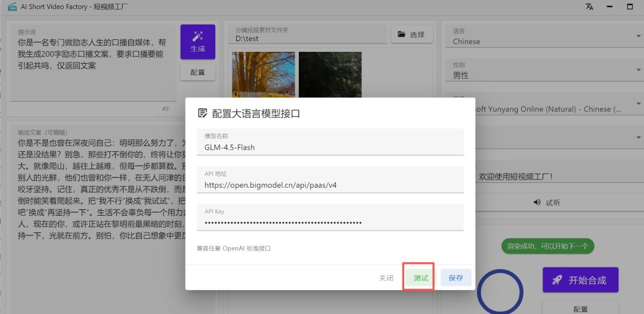Click 关闭 in the dialog

[386, 278]
